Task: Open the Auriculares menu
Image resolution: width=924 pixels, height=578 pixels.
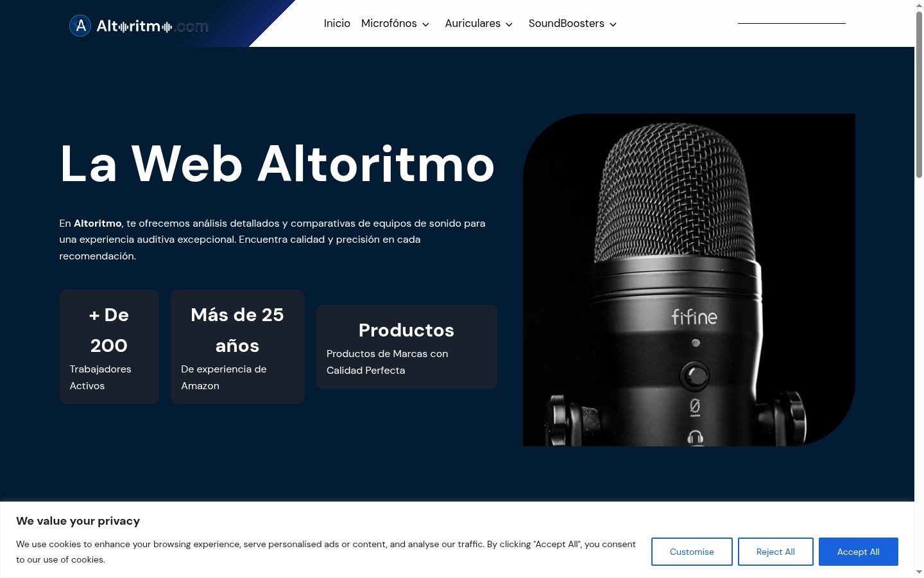Action: pos(473,23)
